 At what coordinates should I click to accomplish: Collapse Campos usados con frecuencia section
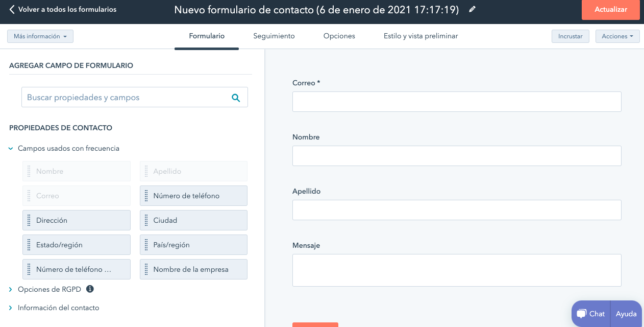click(x=10, y=148)
